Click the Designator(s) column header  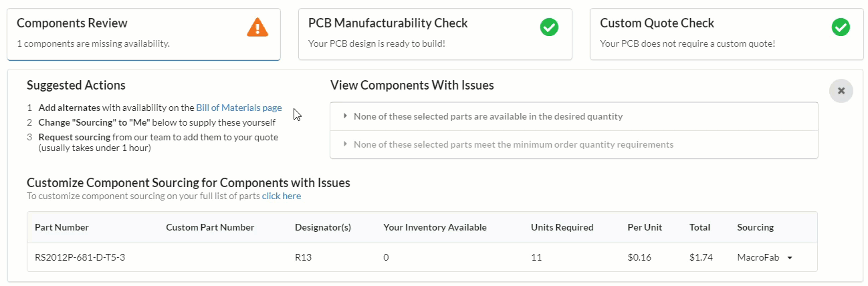pos(323,227)
